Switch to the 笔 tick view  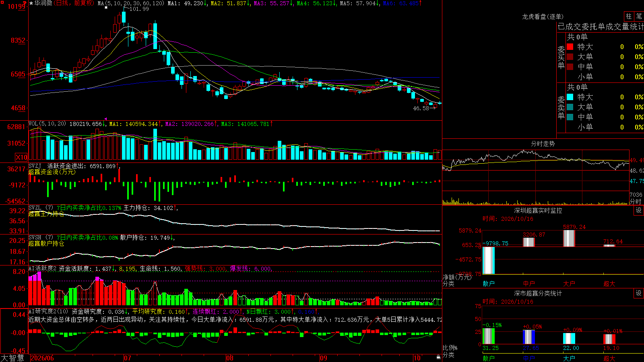coord(639,16)
